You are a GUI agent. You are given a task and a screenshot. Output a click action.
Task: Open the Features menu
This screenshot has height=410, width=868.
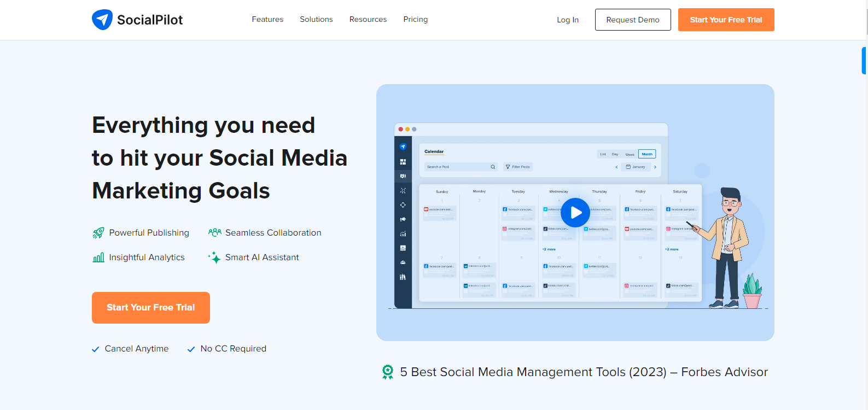point(267,19)
